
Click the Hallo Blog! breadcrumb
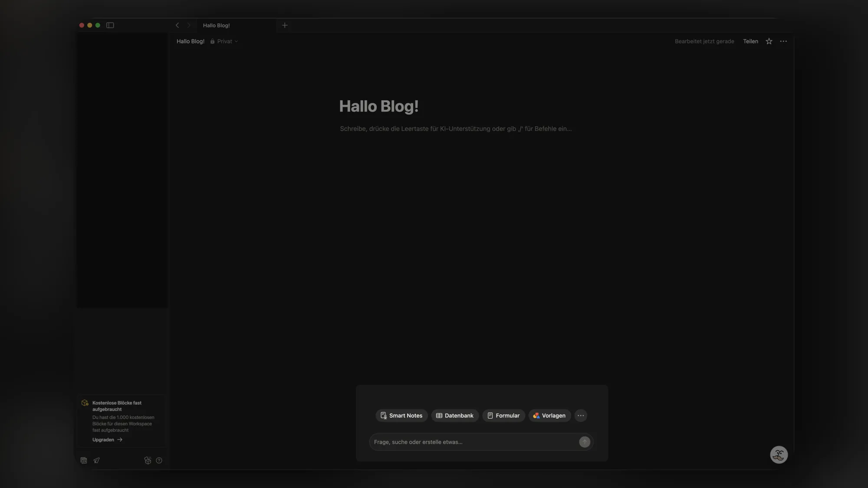coord(191,41)
